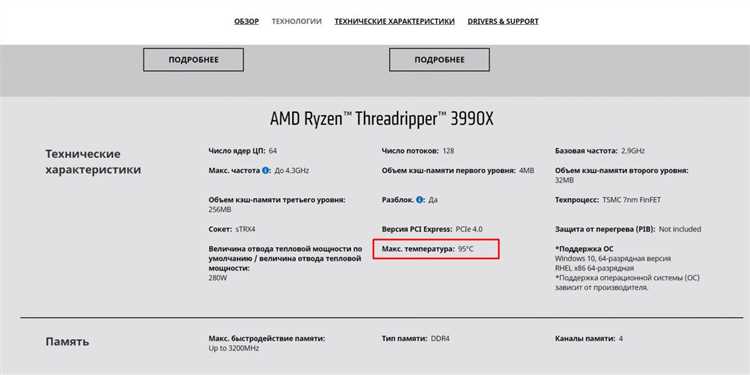Select the Сокет: sTRX4 text
The image size is (750, 375).
232,229
